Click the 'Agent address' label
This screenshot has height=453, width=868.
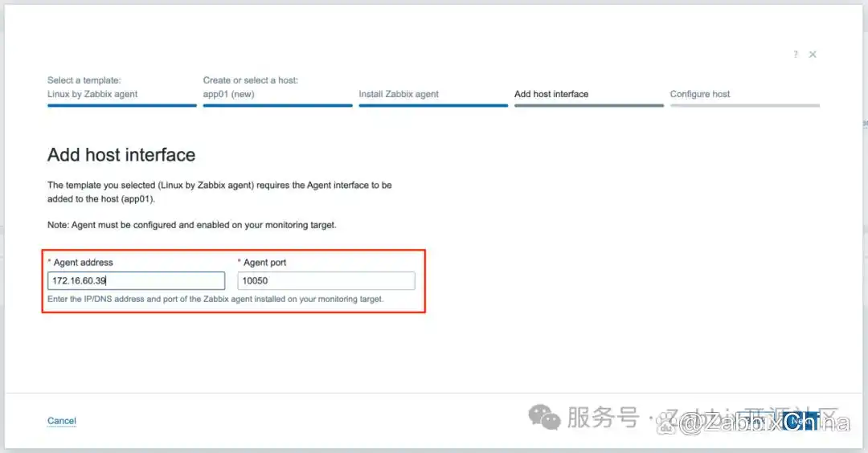pos(83,262)
